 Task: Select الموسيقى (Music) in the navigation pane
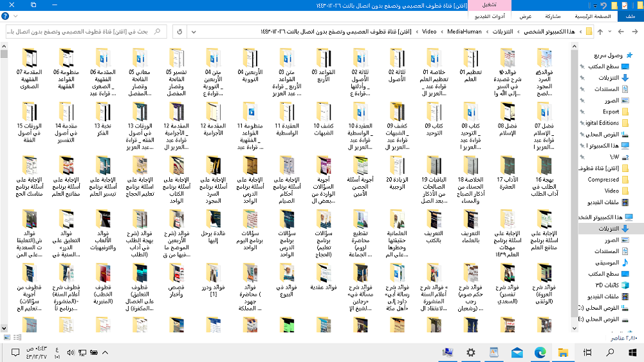(605, 262)
